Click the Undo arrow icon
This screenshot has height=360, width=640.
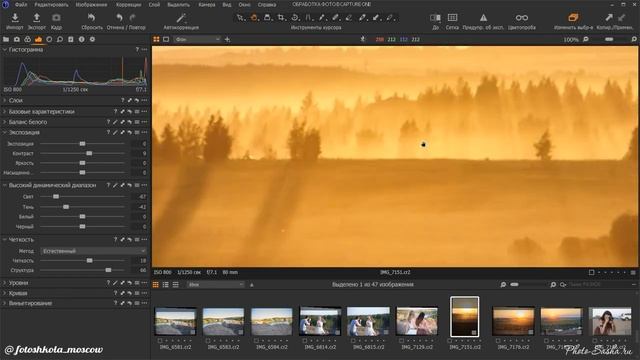[x=119, y=18]
